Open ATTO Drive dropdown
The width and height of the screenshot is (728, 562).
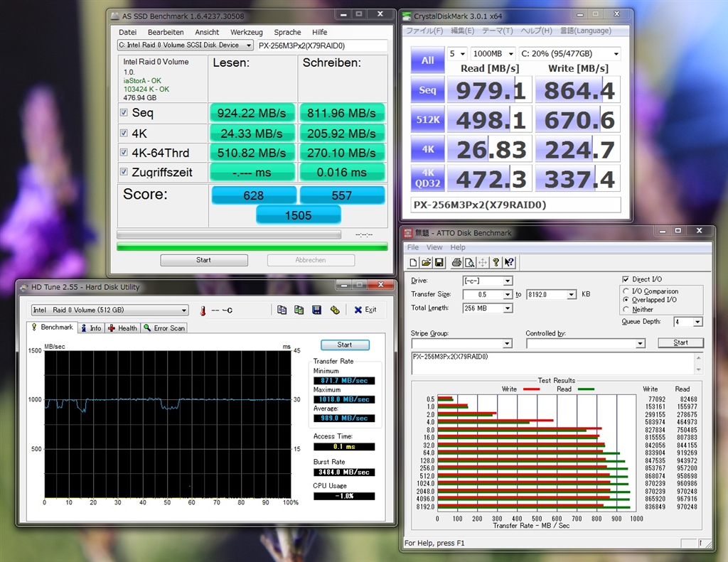[x=508, y=281]
